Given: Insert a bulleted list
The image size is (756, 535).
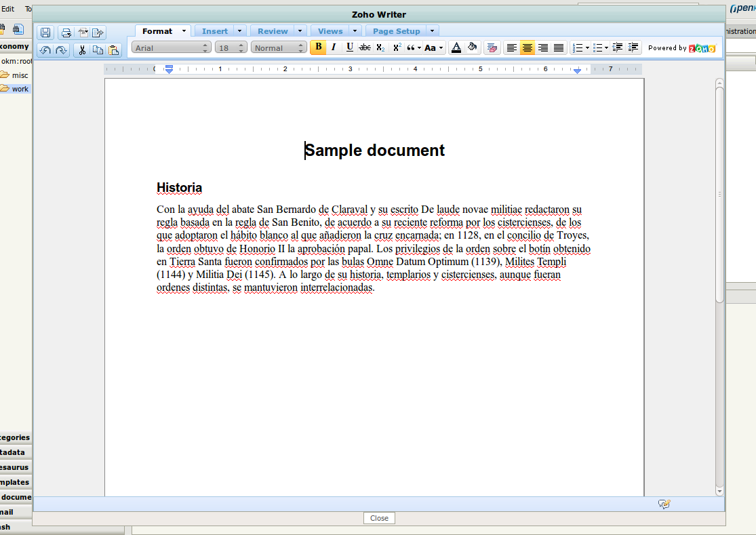Looking at the screenshot, I should [597, 47].
